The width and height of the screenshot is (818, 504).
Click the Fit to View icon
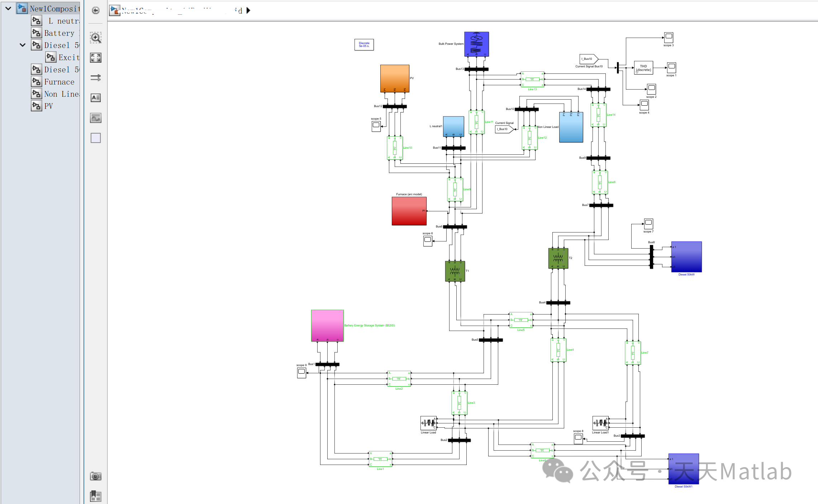point(95,58)
